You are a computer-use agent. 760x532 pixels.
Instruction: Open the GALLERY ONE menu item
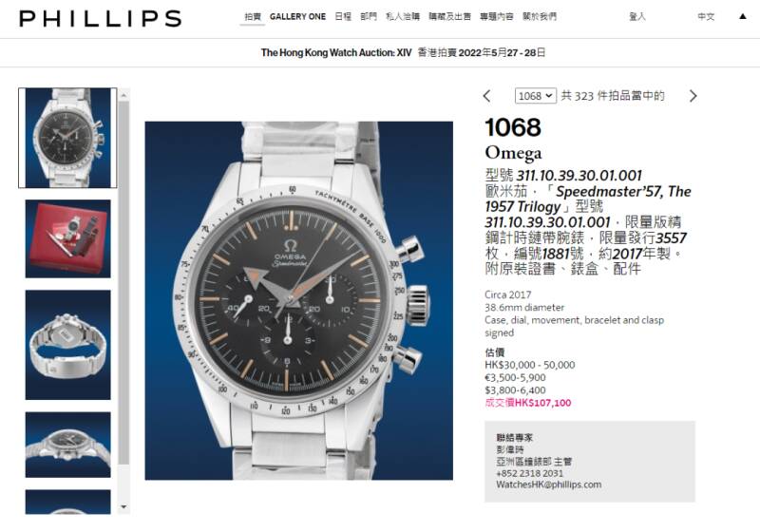click(x=297, y=16)
